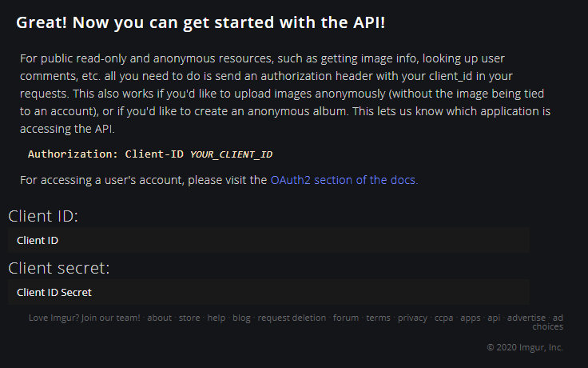Go to the 'blog' footer link
Screen dimensions: 588x368
(241, 318)
